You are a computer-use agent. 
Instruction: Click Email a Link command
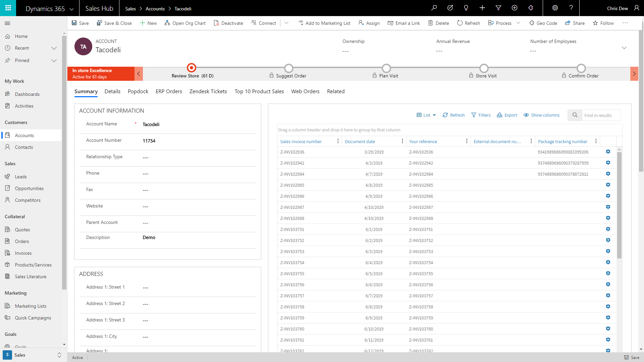pyautogui.click(x=404, y=23)
